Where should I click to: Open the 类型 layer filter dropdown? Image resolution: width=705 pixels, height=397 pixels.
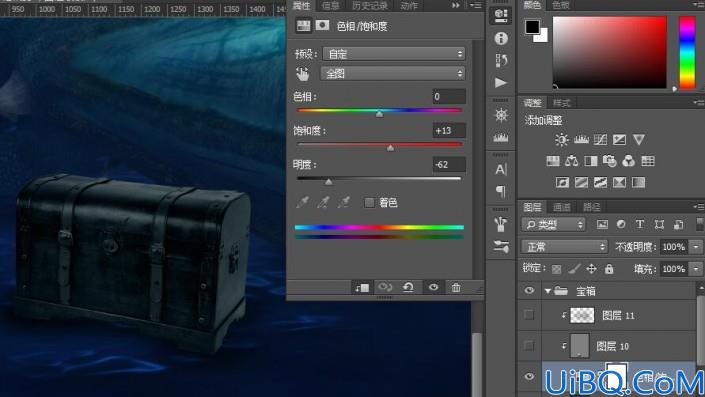pos(554,224)
